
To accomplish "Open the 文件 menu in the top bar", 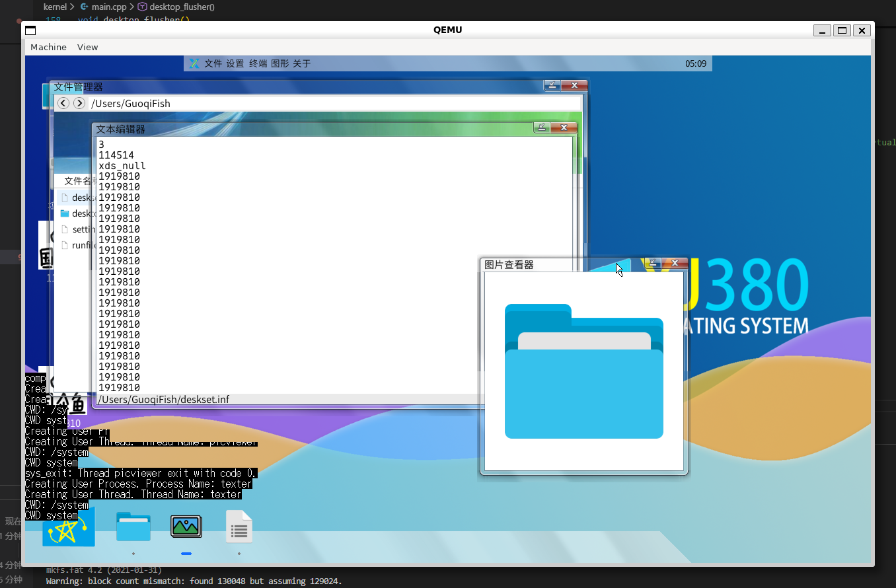I will coord(213,63).
